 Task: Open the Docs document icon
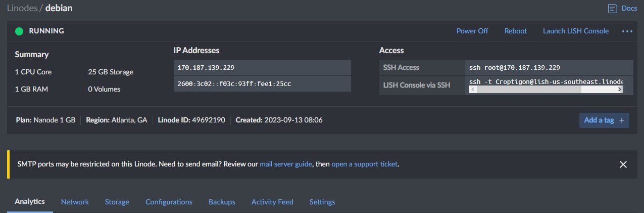click(613, 8)
